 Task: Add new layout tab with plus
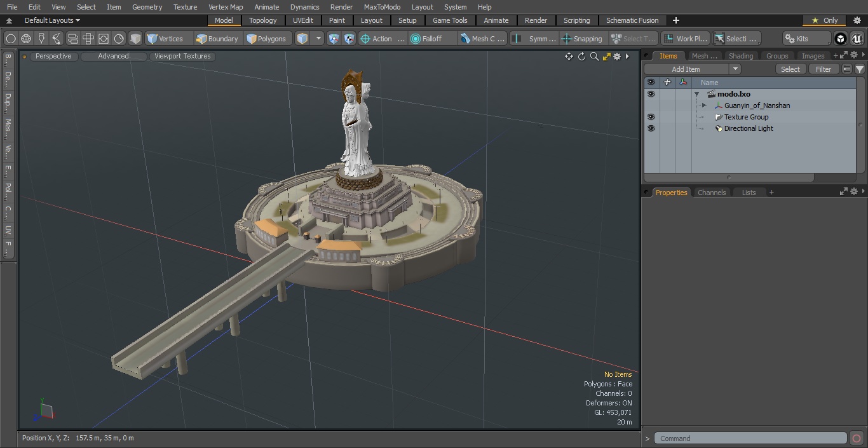pyautogui.click(x=675, y=20)
